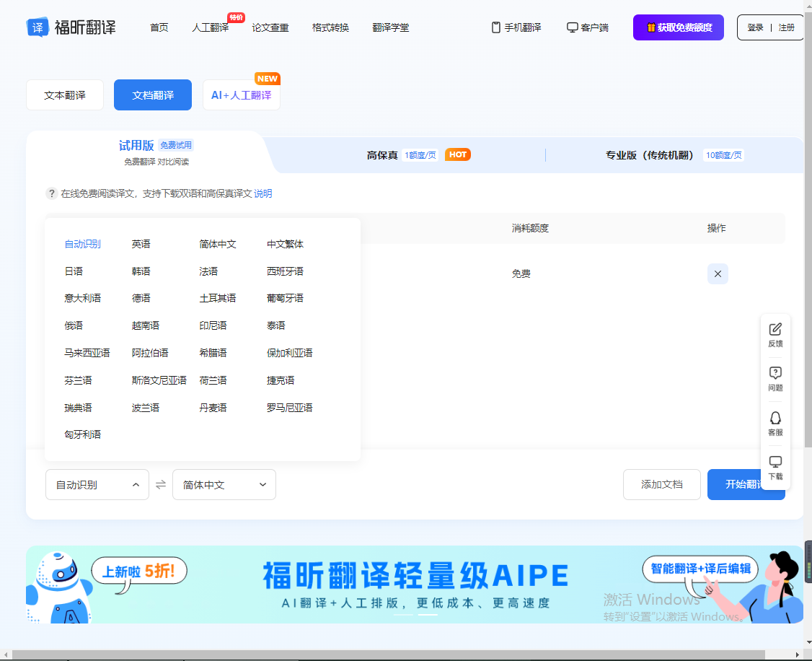Open 论文查重 in top navigation

(270, 27)
